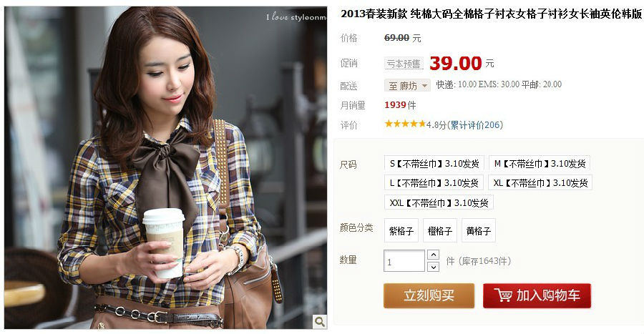Image resolution: width=644 pixels, height=334 pixels.
Task: Click the main product photo
Action: coord(165,167)
